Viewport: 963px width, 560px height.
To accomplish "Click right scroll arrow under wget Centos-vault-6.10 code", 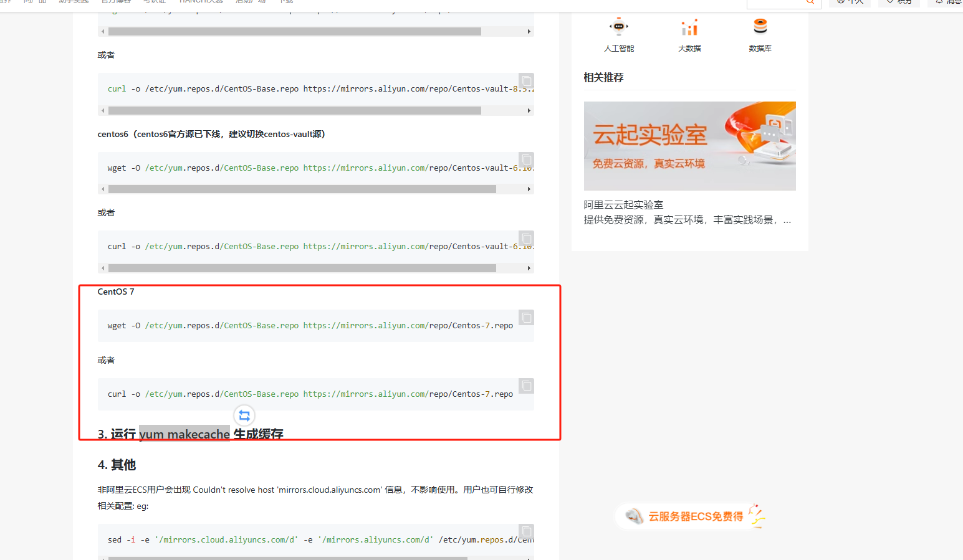I will [x=529, y=189].
